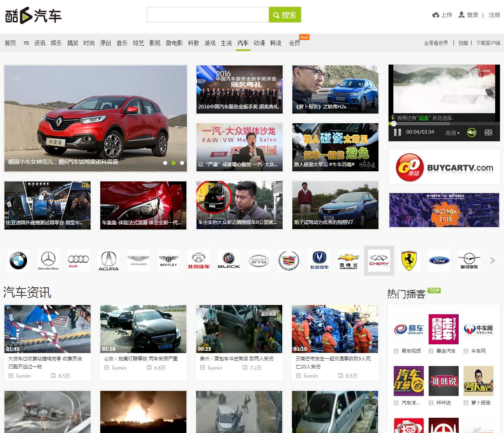Play the 00:25 贵州面包车冲进商店 video
The width and height of the screenshot is (504, 433).
(x=239, y=329)
